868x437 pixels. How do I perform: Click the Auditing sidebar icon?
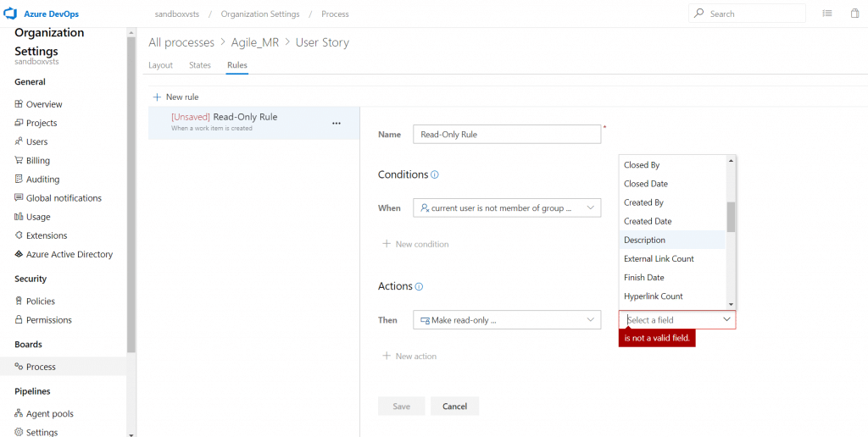pyautogui.click(x=19, y=180)
